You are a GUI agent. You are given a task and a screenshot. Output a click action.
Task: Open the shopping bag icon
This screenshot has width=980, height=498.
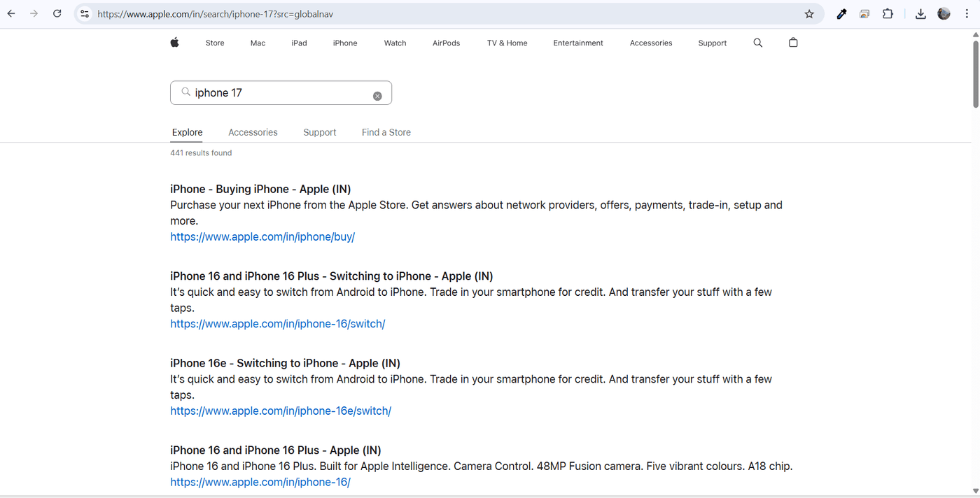(x=793, y=43)
